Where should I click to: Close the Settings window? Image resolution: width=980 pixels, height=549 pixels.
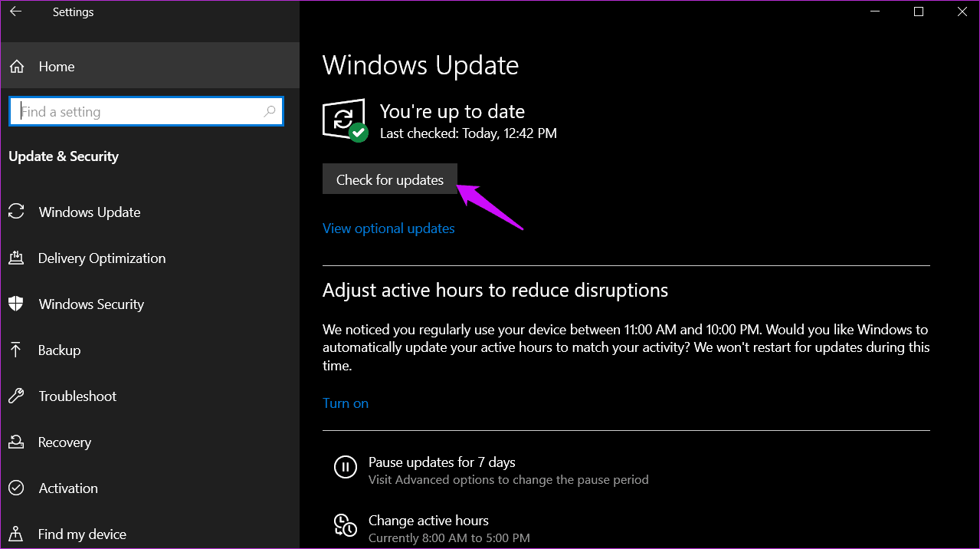click(x=962, y=12)
